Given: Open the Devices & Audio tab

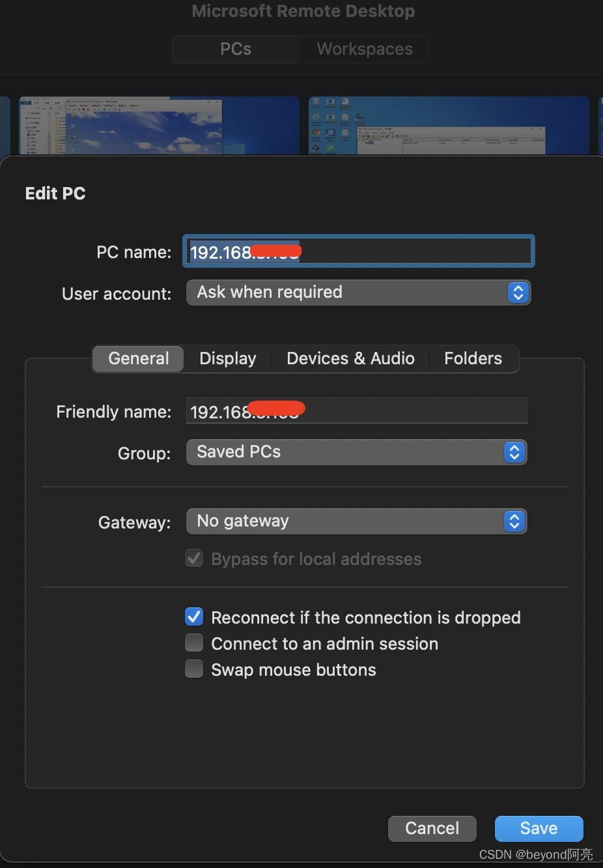Looking at the screenshot, I should pos(350,359).
